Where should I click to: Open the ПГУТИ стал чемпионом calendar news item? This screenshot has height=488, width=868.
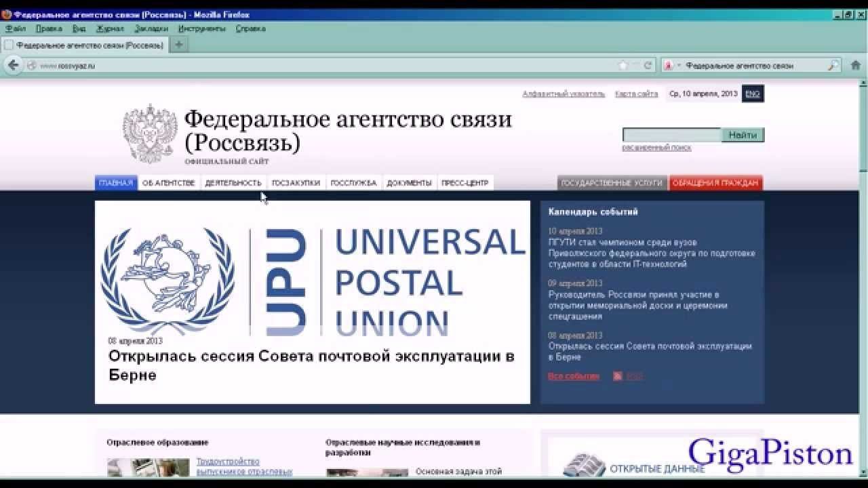[652, 253]
